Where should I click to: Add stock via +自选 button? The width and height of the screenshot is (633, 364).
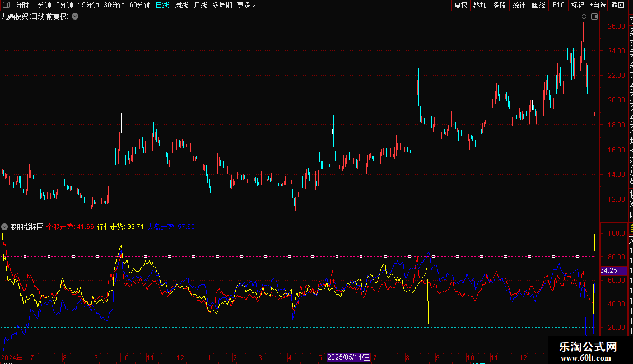pyautogui.click(x=598, y=5)
